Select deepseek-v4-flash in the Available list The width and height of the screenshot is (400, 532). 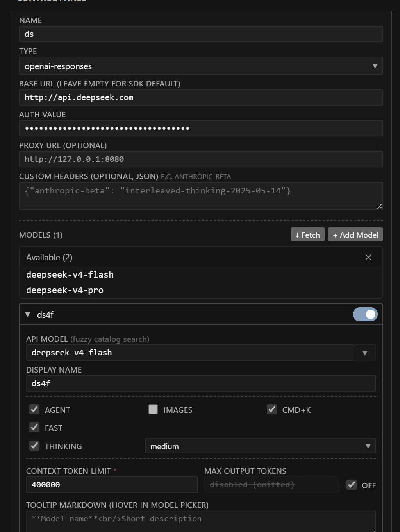tap(201, 274)
